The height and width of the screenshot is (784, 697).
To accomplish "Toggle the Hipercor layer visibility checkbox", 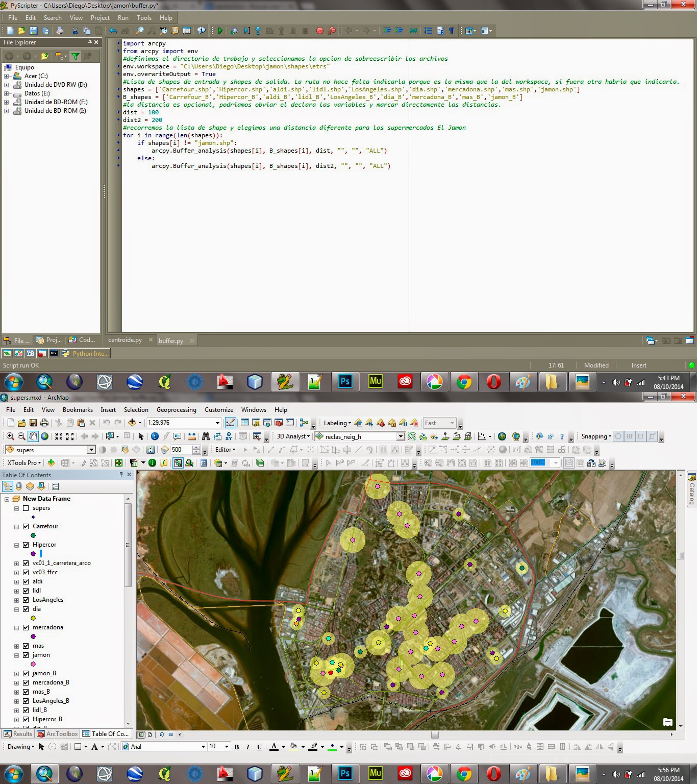I will tap(26, 545).
